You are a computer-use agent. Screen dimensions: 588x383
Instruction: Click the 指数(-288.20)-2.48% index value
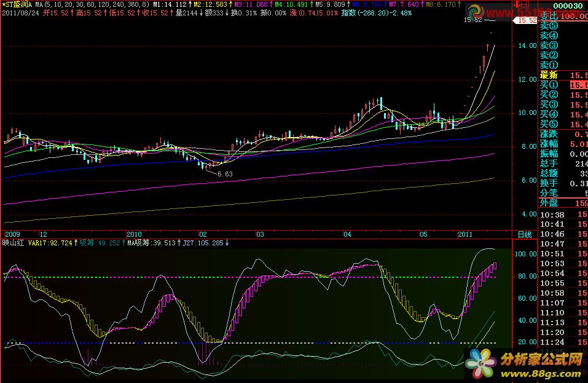(x=377, y=13)
